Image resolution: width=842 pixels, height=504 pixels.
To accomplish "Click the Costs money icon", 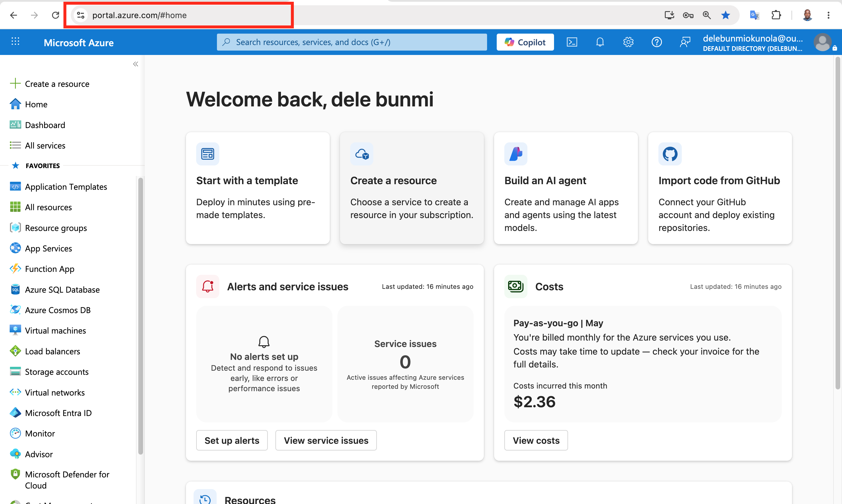I will pyautogui.click(x=516, y=286).
